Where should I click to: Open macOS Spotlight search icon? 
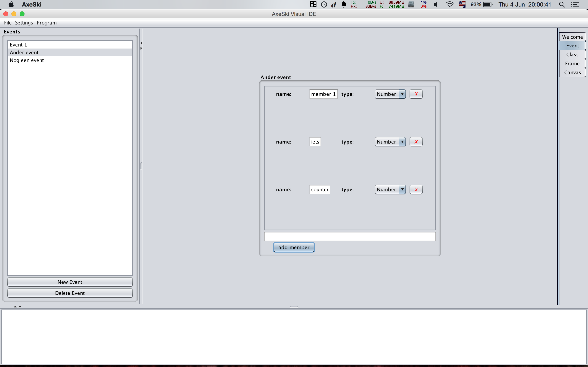pyautogui.click(x=561, y=5)
